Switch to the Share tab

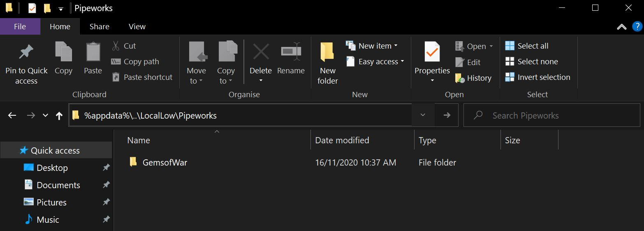100,26
